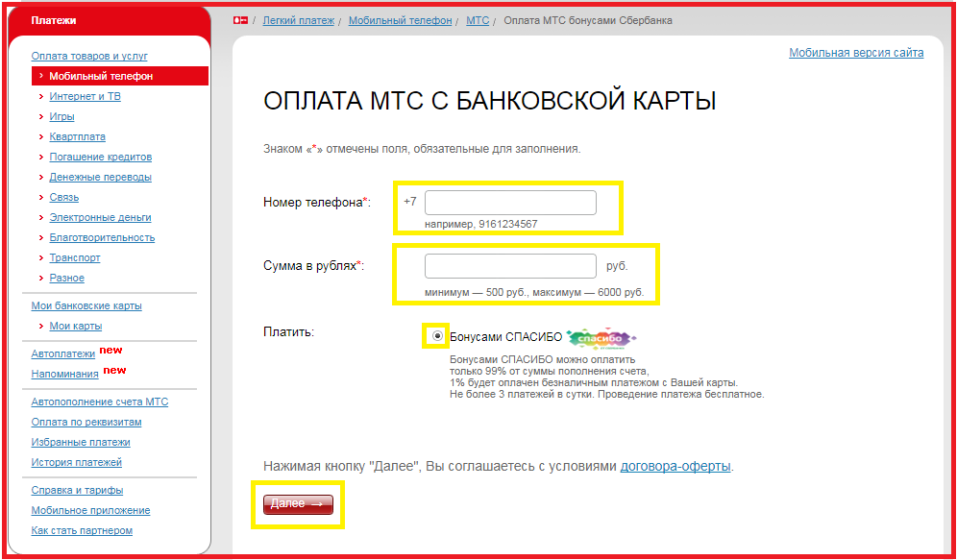Click the Оплата МТС бонусами Сбербанка breadcrumb text
This screenshot has width=957, height=560.
coord(588,21)
